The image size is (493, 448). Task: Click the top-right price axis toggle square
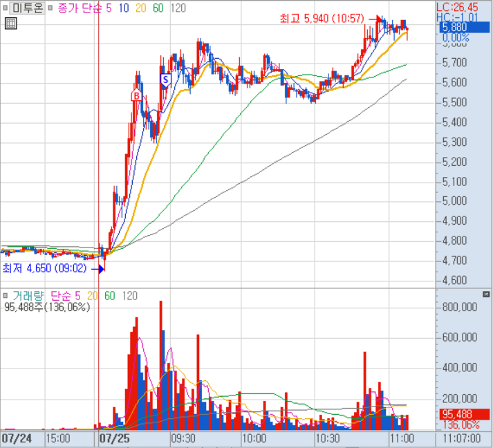point(487,6)
